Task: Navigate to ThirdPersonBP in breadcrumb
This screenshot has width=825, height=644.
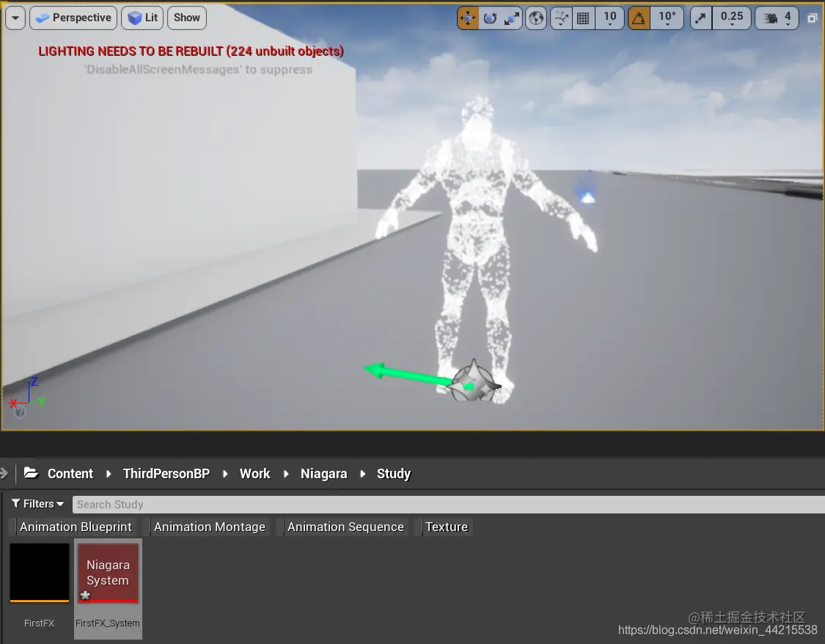Action: pos(166,474)
